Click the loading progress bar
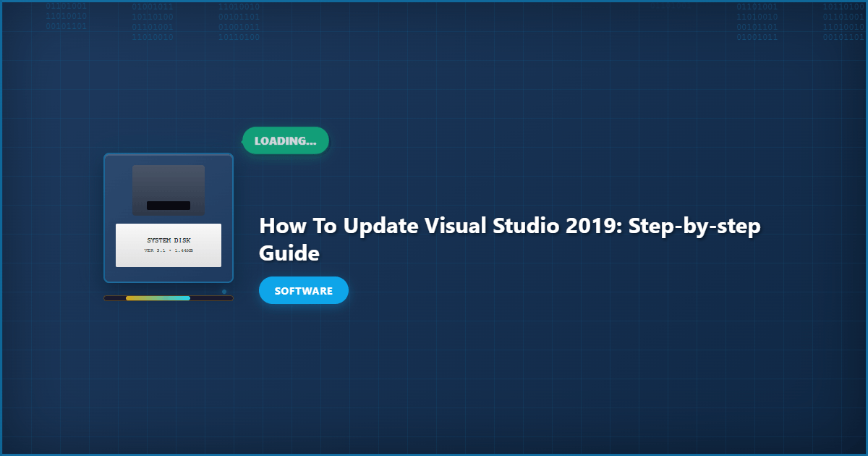This screenshot has width=868, height=456. pyautogui.click(x=169, y=298)
